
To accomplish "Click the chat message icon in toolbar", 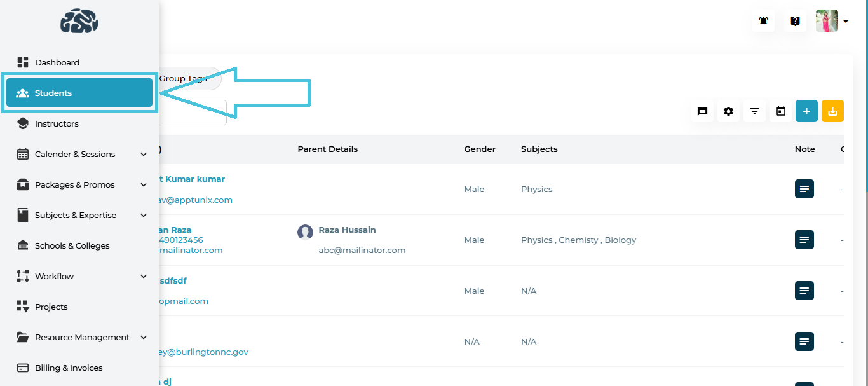I will [702, 111].
